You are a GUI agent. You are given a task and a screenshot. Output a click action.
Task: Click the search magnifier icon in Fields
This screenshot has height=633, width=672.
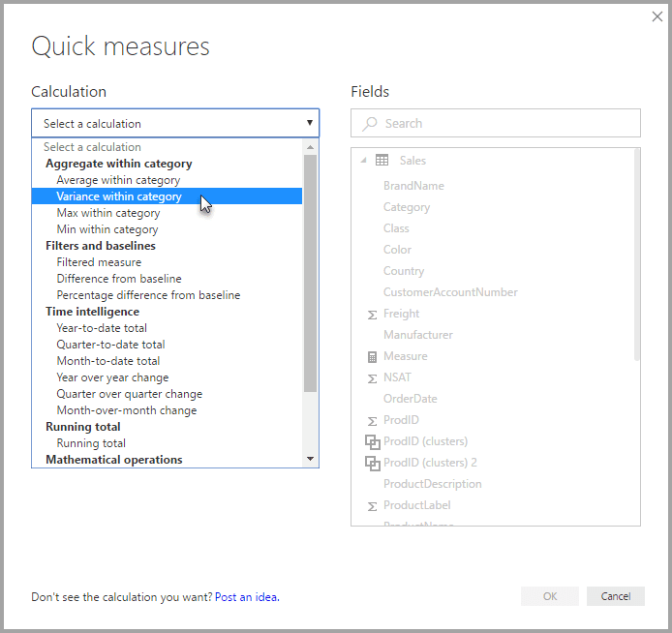tap(370, 124)
